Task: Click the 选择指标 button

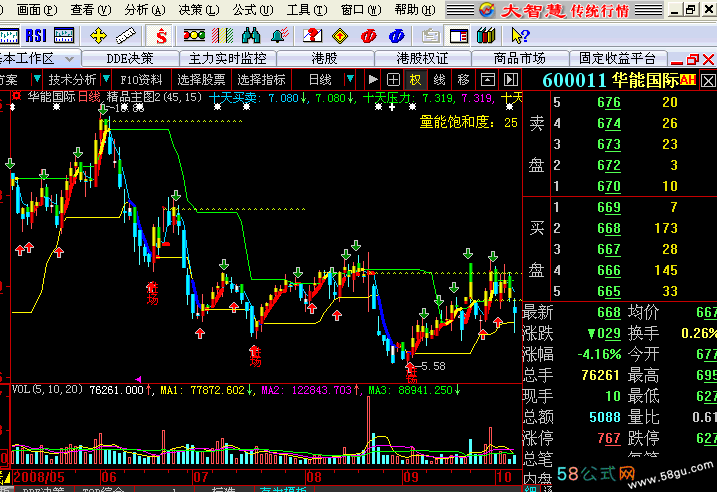Action: click(x=261, y=80)
